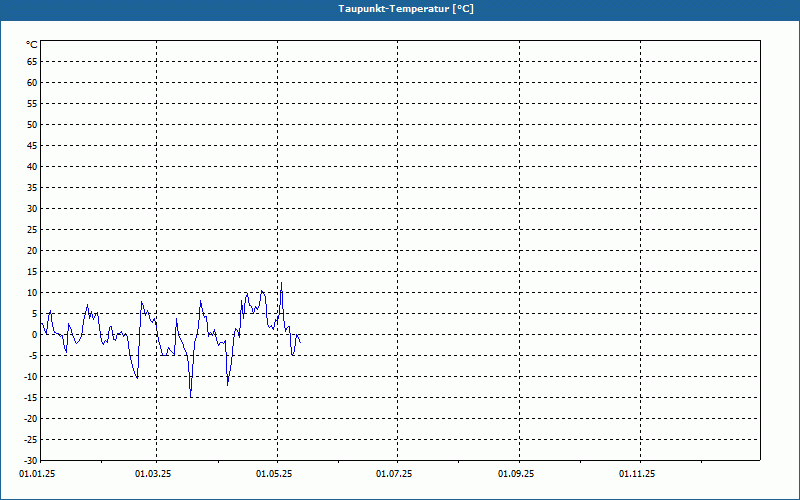Click the -20 axis label
Image resolution: width=800 pixels, height=500 pixels.
coord(31,418)
